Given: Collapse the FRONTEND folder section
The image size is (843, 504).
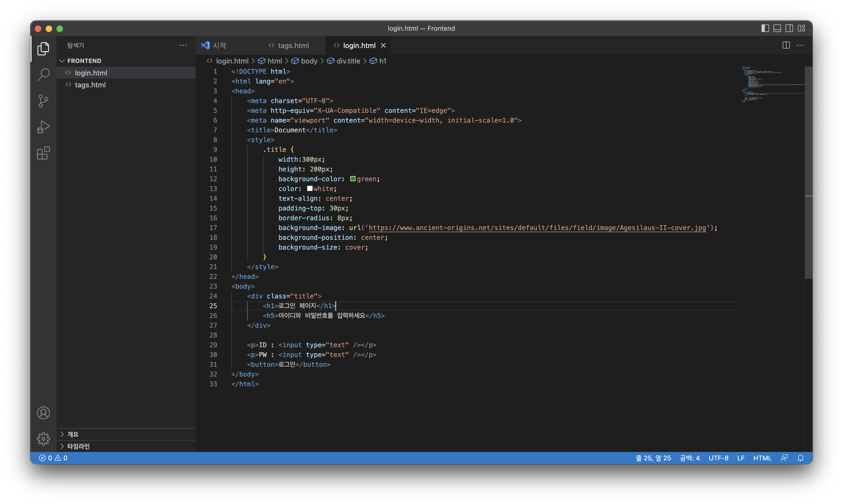Looking at the screenshot, I should click(84, 61).
